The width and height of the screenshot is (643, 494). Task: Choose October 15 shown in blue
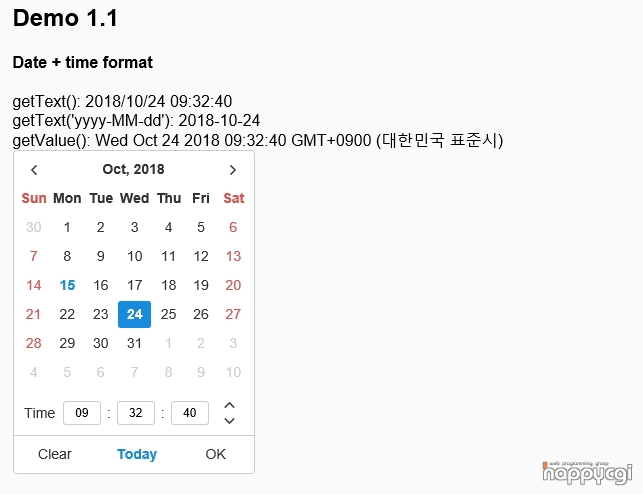pyautogui.click(x=67, y=285)
